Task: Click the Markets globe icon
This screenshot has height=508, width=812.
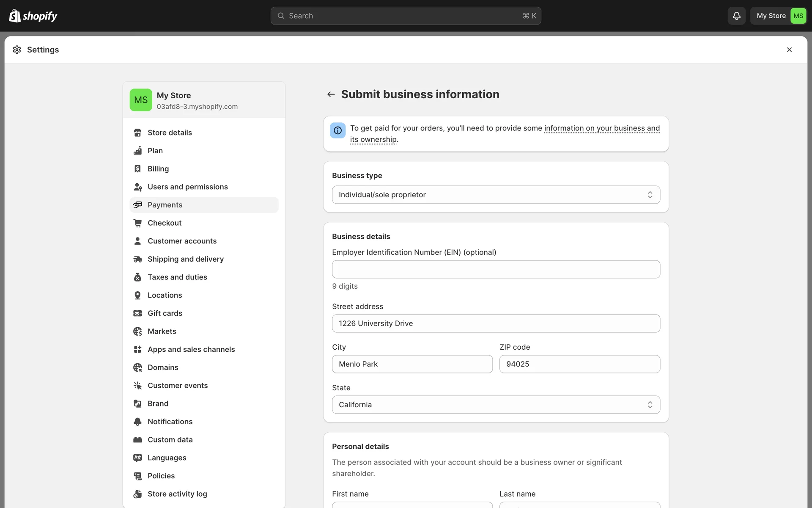Action: pyautogui.click(x=137, y=331)
